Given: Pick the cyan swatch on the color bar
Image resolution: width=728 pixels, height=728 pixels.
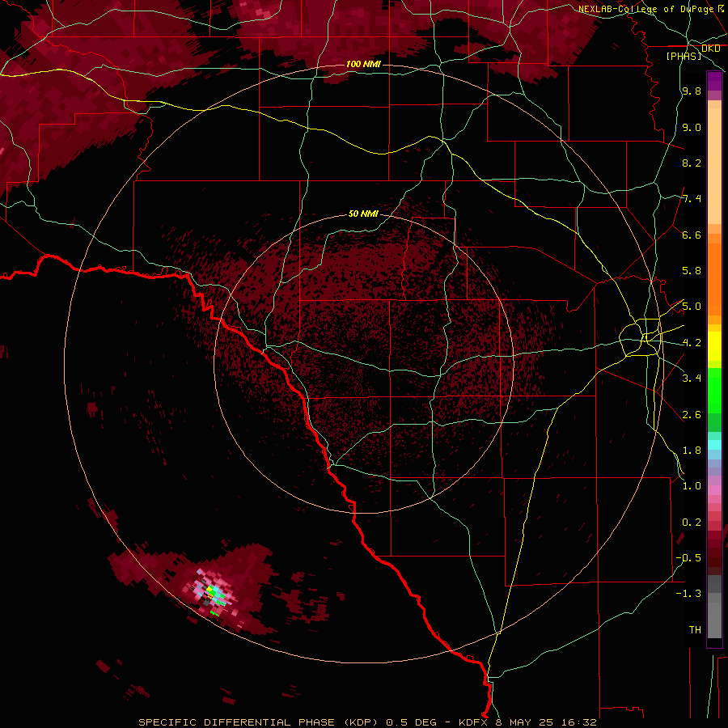Looking at the screenshot, I should click(714, 445).
